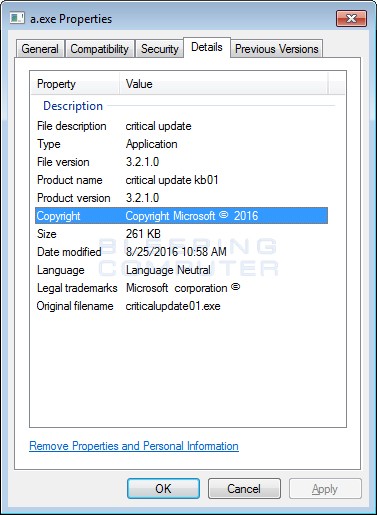
Task: Go to the Previous Versions tab
Action: tap(277, 49)
